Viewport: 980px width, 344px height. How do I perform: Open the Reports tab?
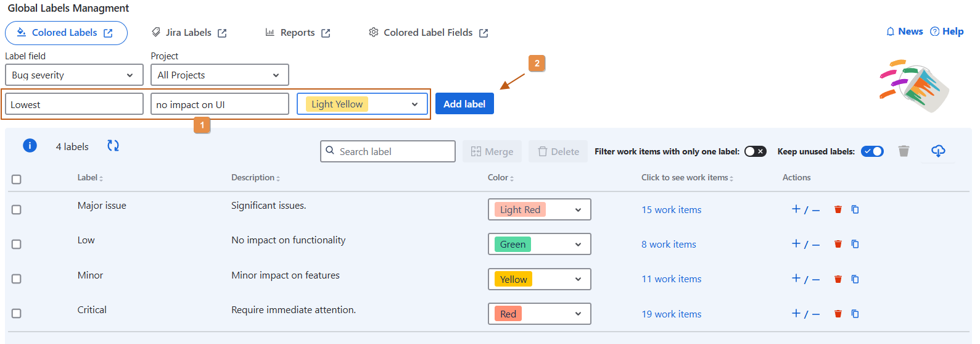(297, 33)
